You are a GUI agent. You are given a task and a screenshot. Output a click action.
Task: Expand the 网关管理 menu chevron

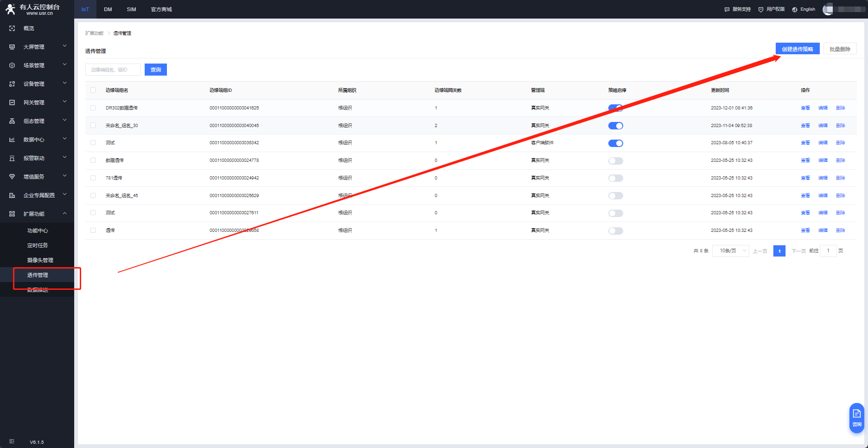click(x=65, y=102)
